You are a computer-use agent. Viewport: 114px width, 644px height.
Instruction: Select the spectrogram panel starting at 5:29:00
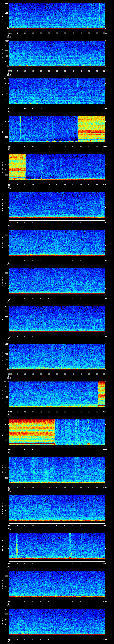57,16
